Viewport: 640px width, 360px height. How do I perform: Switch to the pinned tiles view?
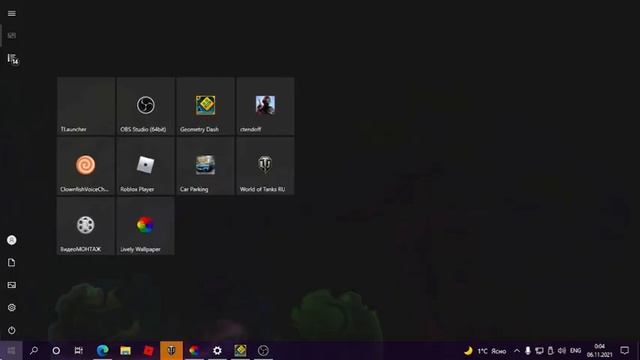click(x=11, y=36)
